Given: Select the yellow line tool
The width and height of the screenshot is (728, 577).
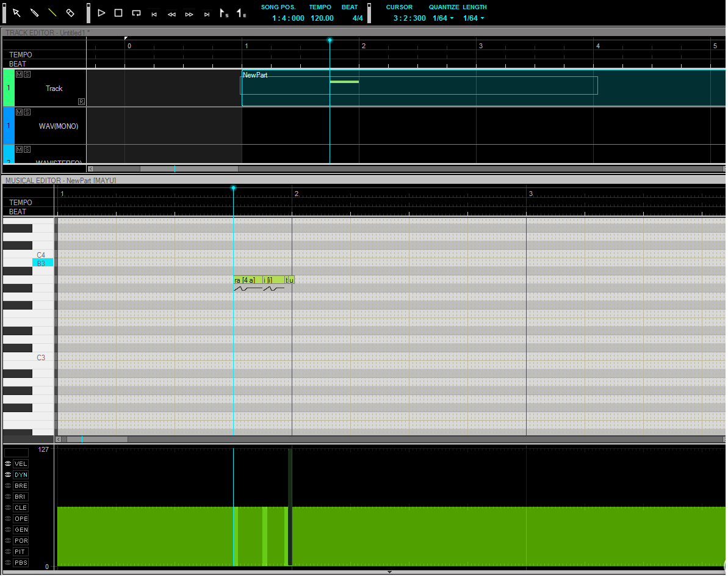Looking at the screenshot, I should [52, 13].
